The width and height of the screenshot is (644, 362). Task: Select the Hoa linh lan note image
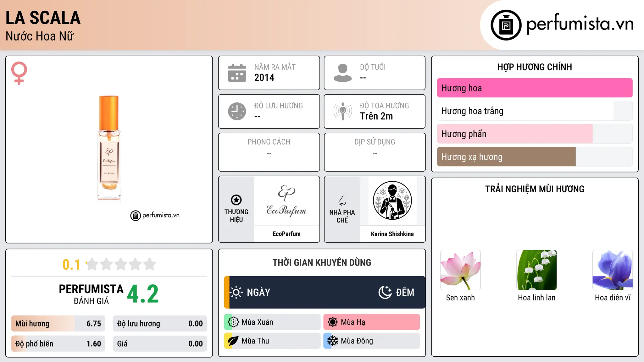(x=537, y=270)
